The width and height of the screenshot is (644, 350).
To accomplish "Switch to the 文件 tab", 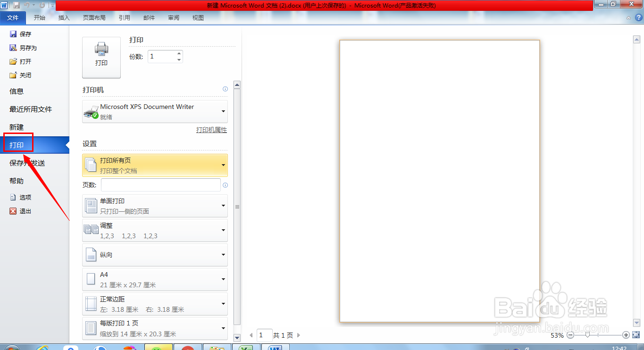I will [x=13, y=18].
